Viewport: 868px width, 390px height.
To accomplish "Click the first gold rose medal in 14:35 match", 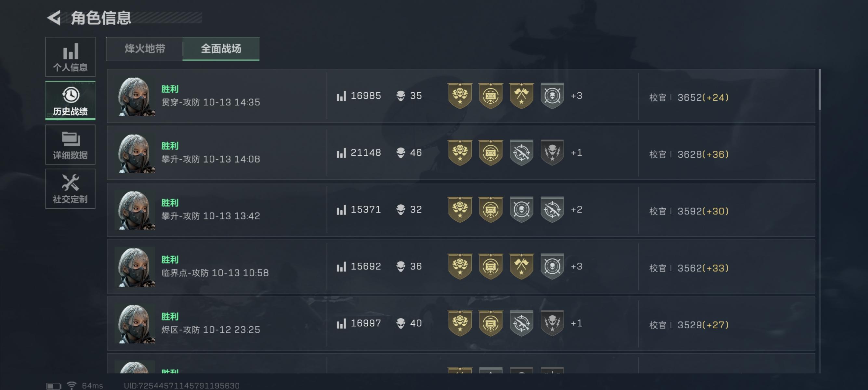I will click(460, 96).
